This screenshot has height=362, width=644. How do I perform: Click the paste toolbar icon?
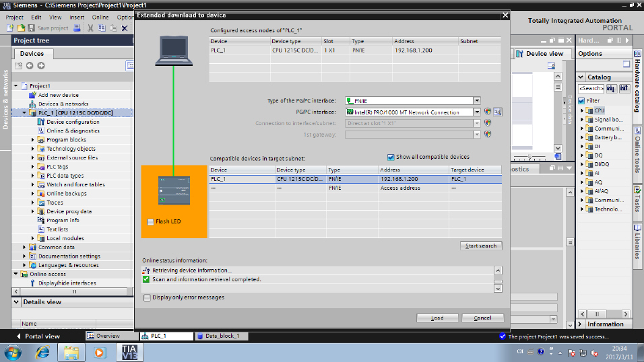pos(113,28)
